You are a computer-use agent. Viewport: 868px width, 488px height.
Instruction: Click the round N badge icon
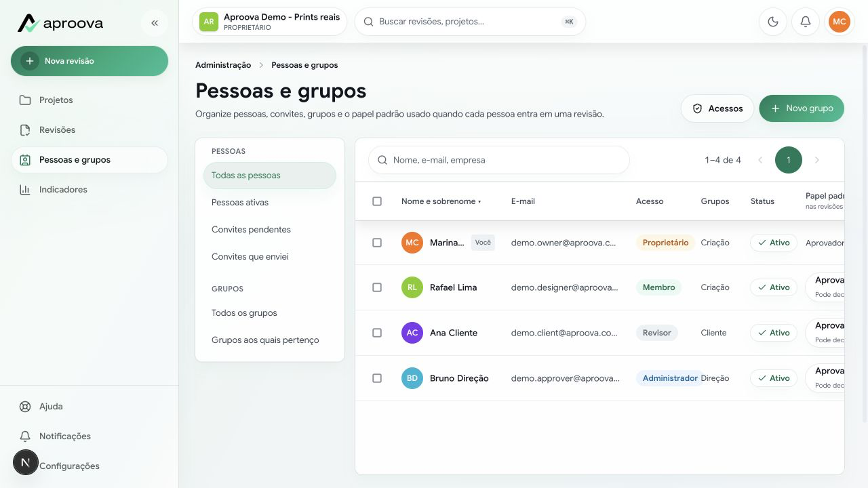click(26, 462)
